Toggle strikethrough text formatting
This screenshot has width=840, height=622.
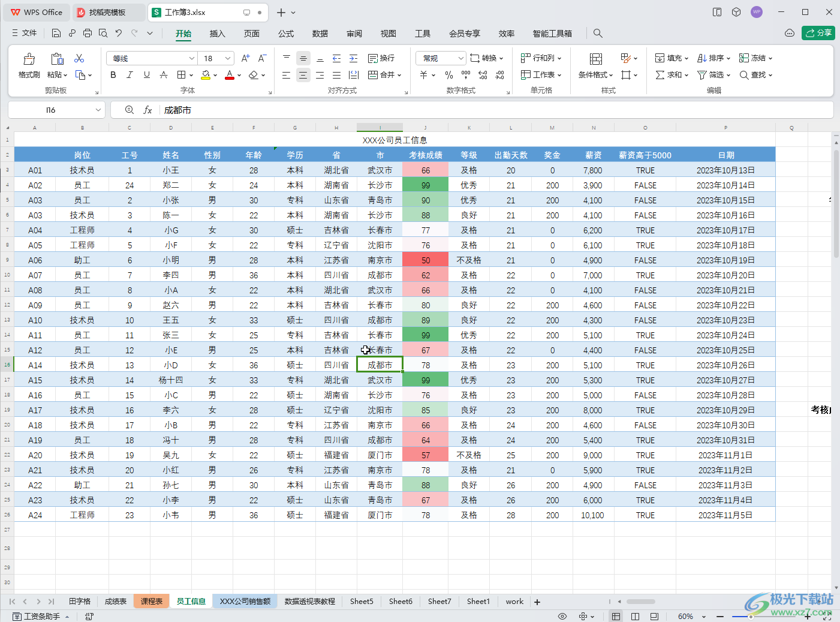163,75
